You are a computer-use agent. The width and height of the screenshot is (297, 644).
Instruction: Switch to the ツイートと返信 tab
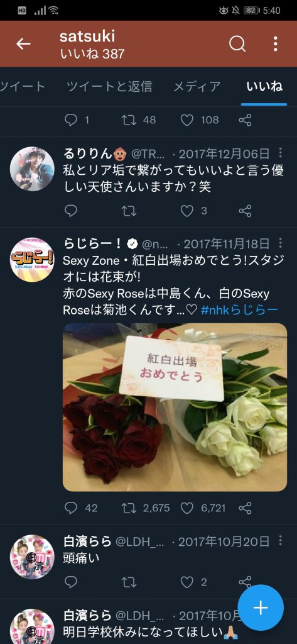point(109,87)
